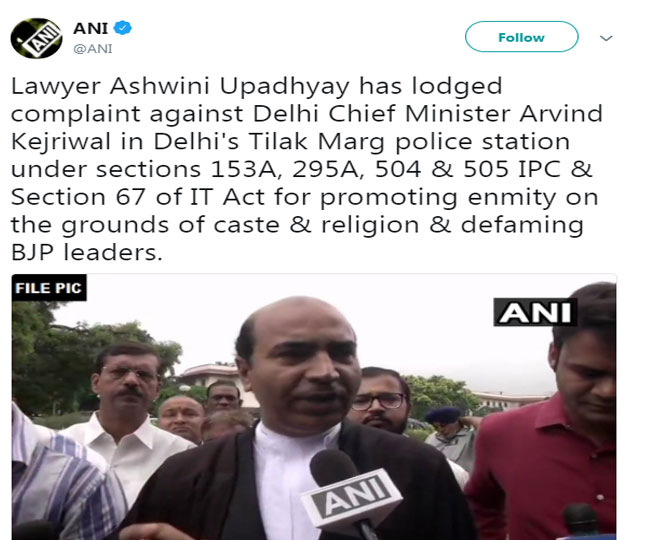Click the tweet text about Ashwini Upadhyay
650x540 pixels.
click(307, 169)
